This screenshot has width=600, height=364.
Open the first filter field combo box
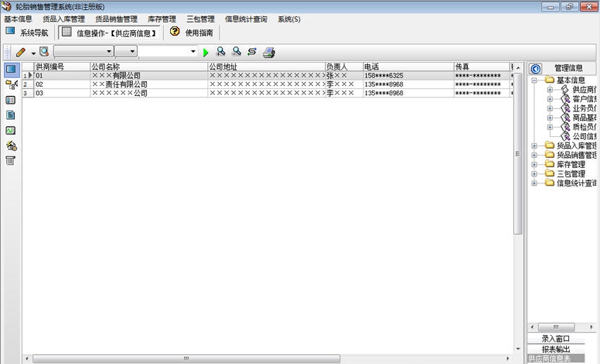(83, 51)
